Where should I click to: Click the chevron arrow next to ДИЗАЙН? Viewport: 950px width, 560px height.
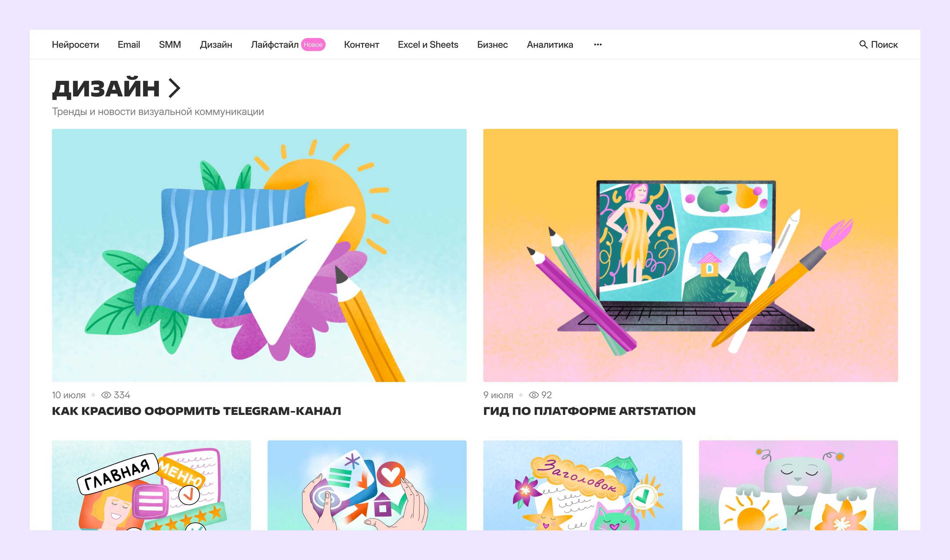click(174, 88)
